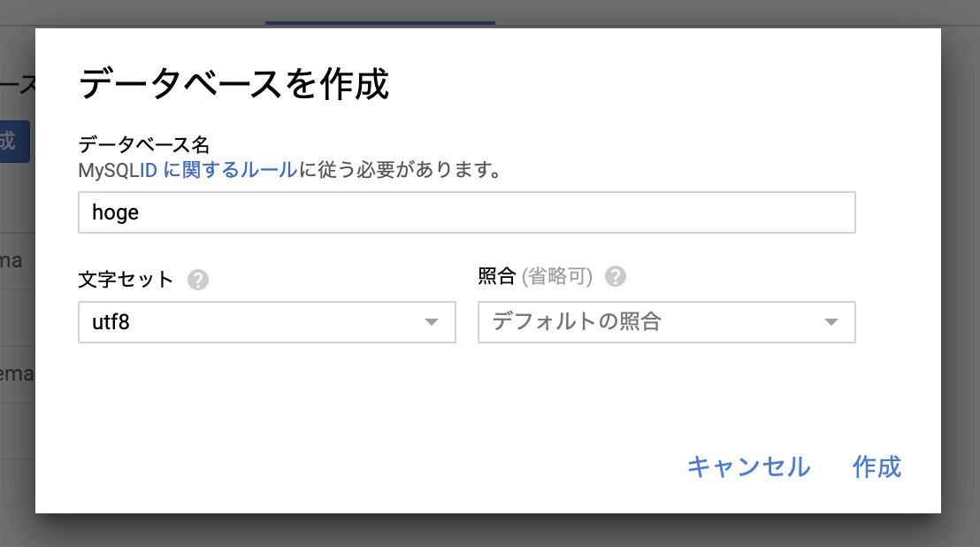Click the 作成 button to create the database

pyautogui.click(x=876, y=467)
